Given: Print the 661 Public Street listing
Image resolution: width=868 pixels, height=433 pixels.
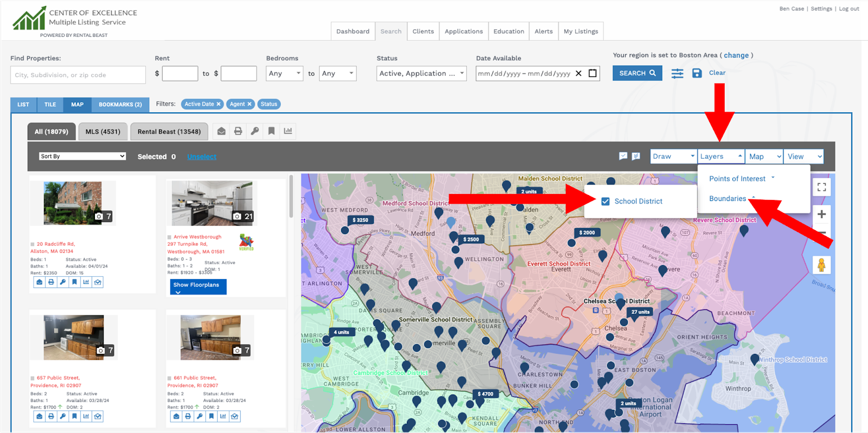Looking at the screenshot, I should [x=188, y=416].
